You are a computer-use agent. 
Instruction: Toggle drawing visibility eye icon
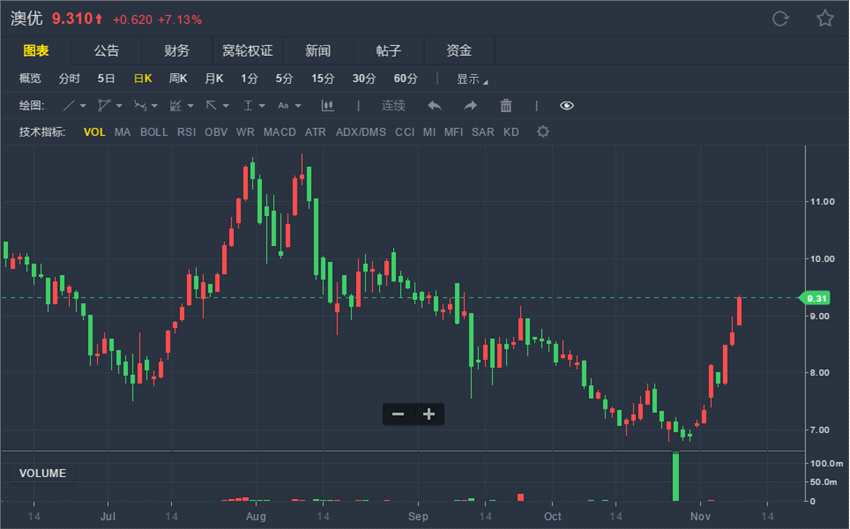pos(566,106)
